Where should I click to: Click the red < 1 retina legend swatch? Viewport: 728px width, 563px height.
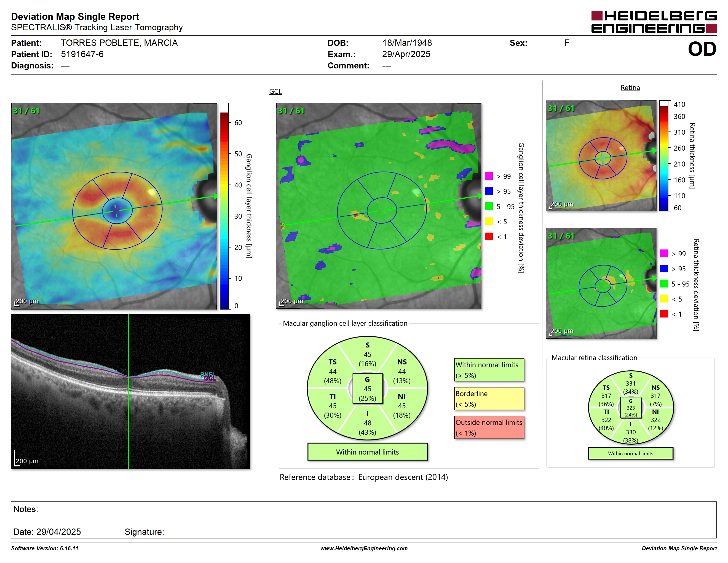(664, 314)
